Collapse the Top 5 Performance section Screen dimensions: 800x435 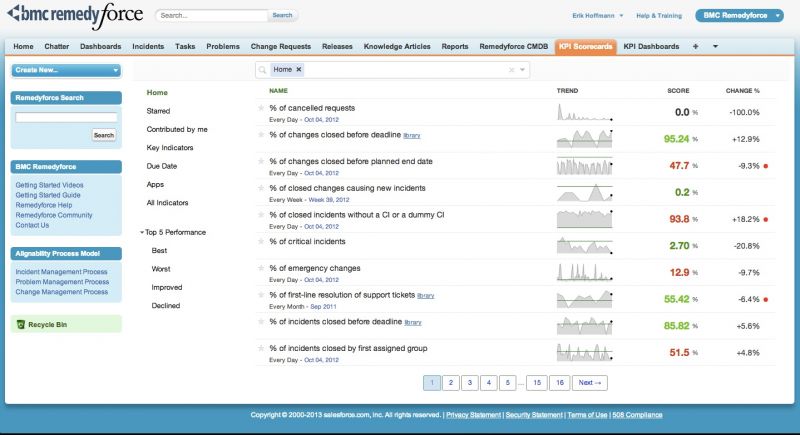pyautogui.click(x=142, y=232)
